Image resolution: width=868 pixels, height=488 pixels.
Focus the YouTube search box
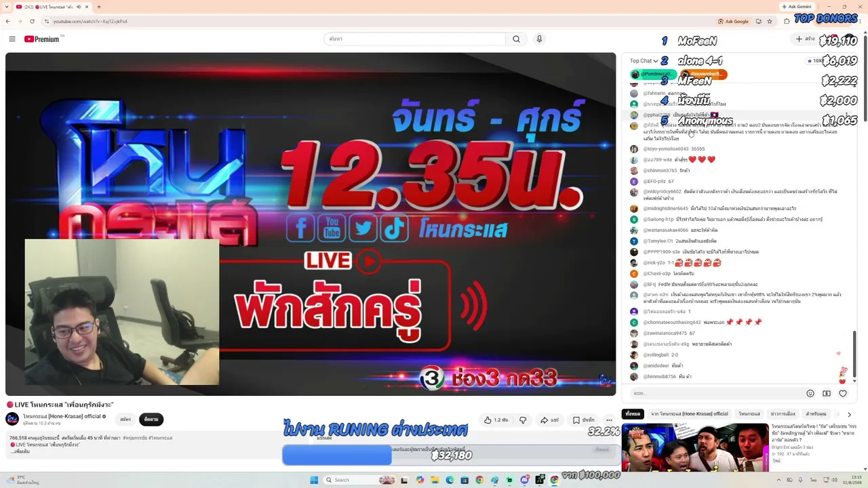click(x=414, y=39)
